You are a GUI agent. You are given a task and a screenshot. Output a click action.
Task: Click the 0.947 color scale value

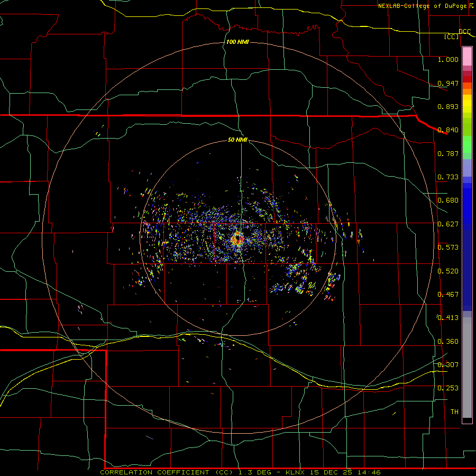(x=448, y=83)
